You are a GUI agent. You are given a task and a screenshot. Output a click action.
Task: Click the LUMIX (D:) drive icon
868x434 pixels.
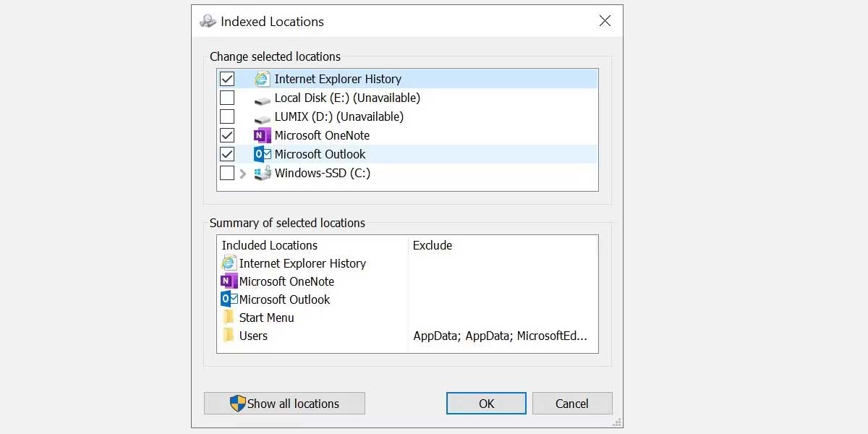pos(261,116)
